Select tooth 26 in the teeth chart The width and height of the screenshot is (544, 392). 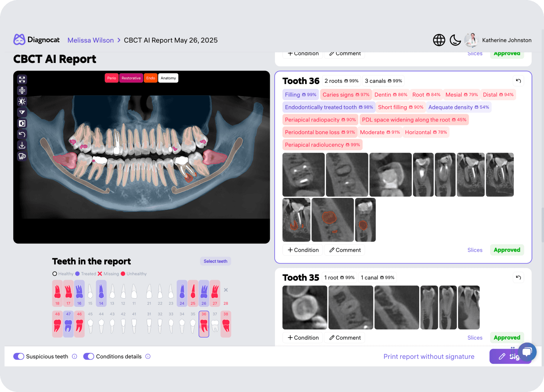(204, 293)
